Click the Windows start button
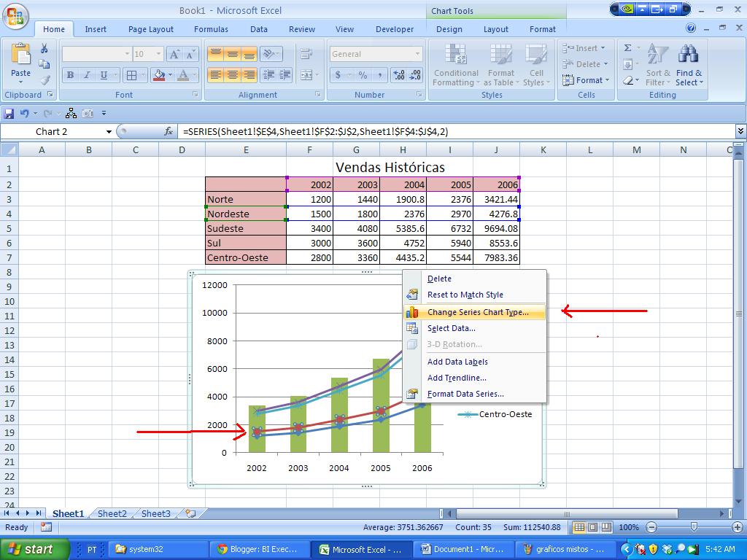This screenshot has height=560, width=747. pos(34,549)
